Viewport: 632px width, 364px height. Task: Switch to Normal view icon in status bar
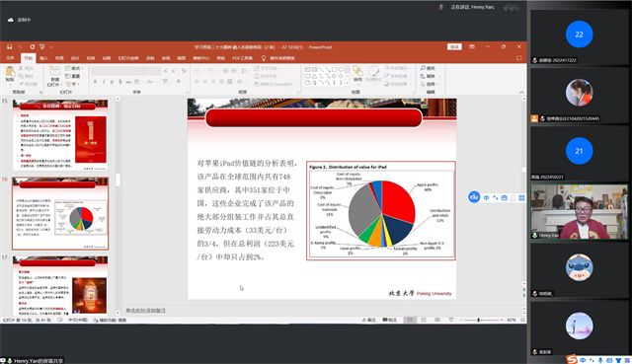tap(410, 320)
